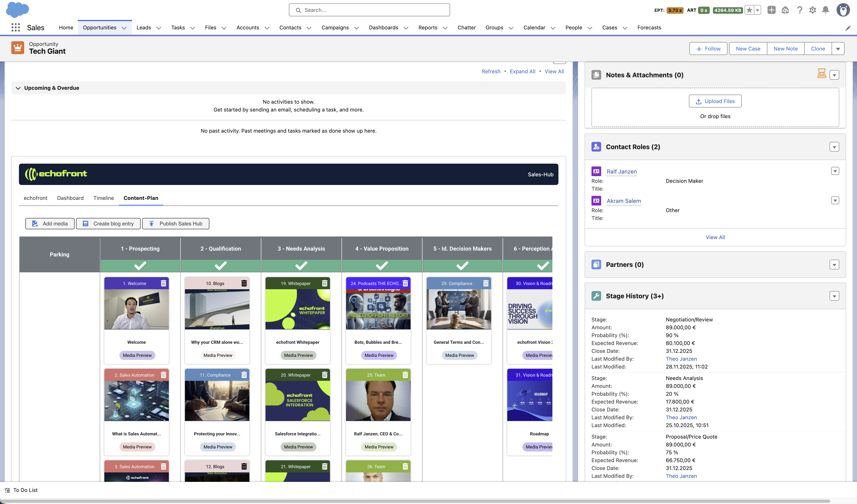Open the App Launcher grid icon
857x504 pixels.
pos(16,28)
